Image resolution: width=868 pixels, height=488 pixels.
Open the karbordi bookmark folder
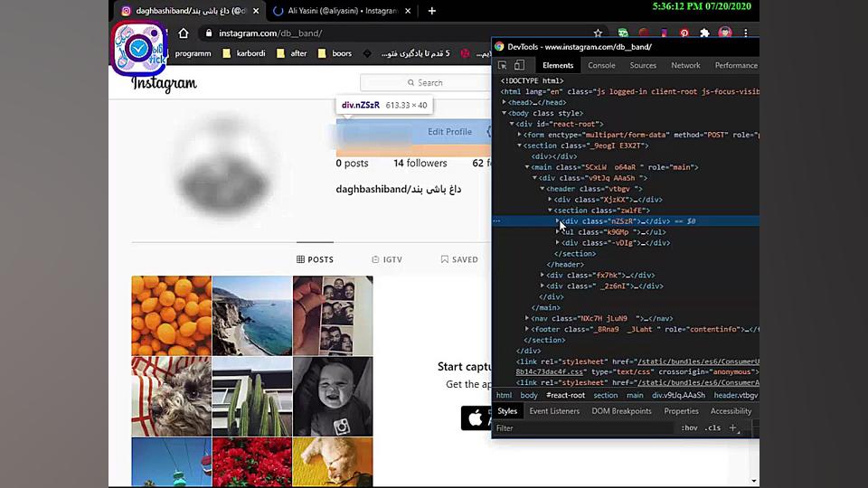point(244,53)
